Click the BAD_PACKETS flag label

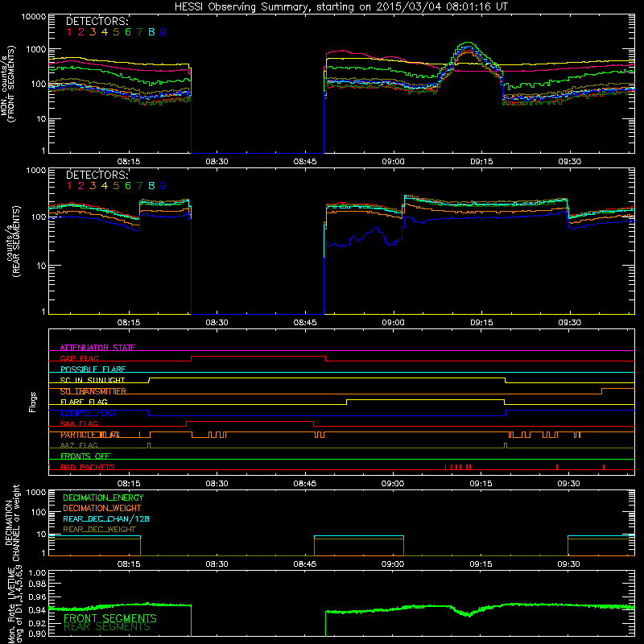(x=88, y=467)
